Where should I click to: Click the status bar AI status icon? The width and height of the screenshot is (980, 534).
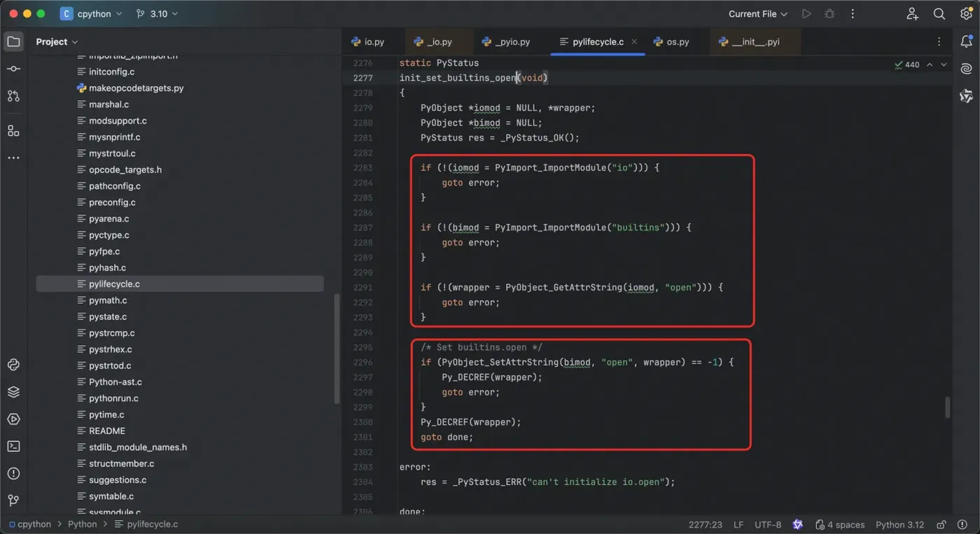(x=797, y=524)
